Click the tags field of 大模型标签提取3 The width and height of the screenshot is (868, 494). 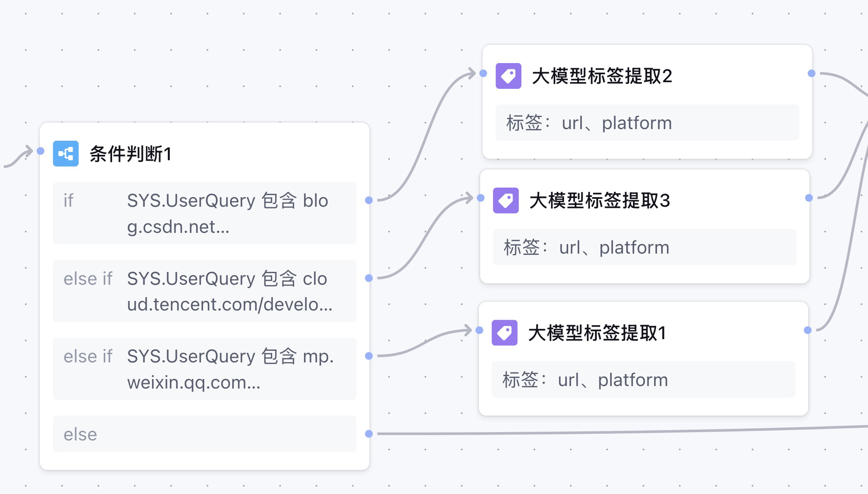click(x=644, y=247)
